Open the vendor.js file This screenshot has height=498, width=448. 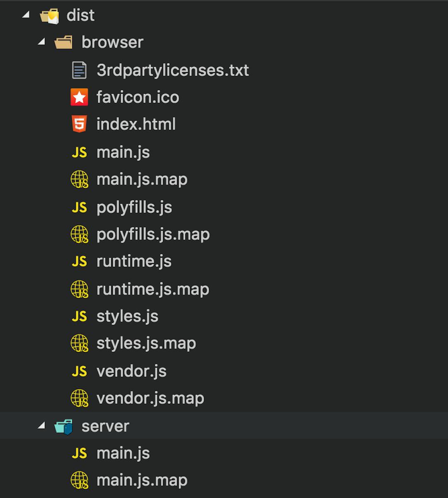tap(131, 371)
